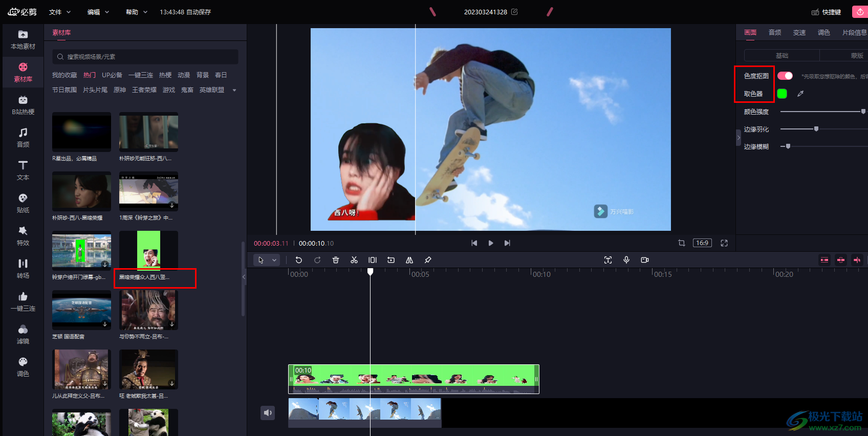Open the B站热梗 sidebar section

point(23,105)
